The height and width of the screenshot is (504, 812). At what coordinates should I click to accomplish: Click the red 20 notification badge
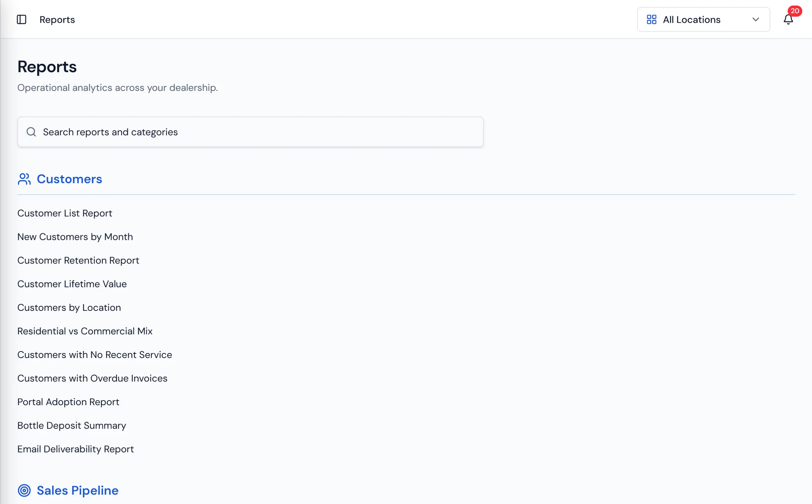[x=795, y=11]
